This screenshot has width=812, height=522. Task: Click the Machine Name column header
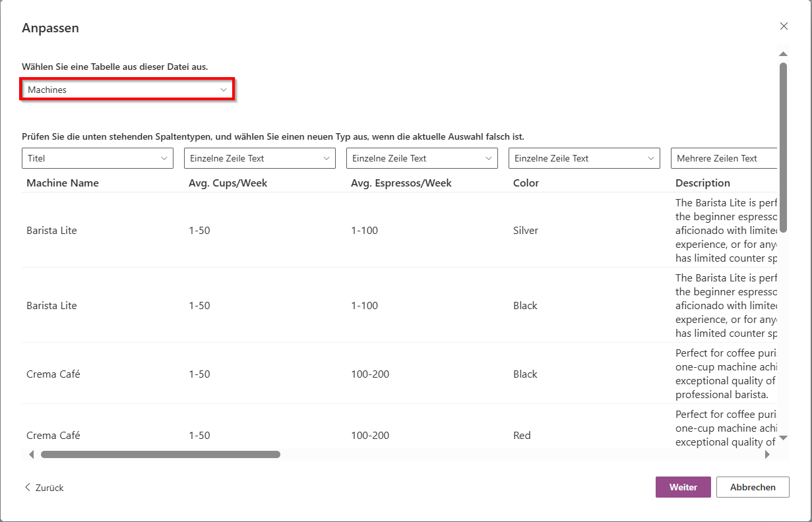(63, 183)
